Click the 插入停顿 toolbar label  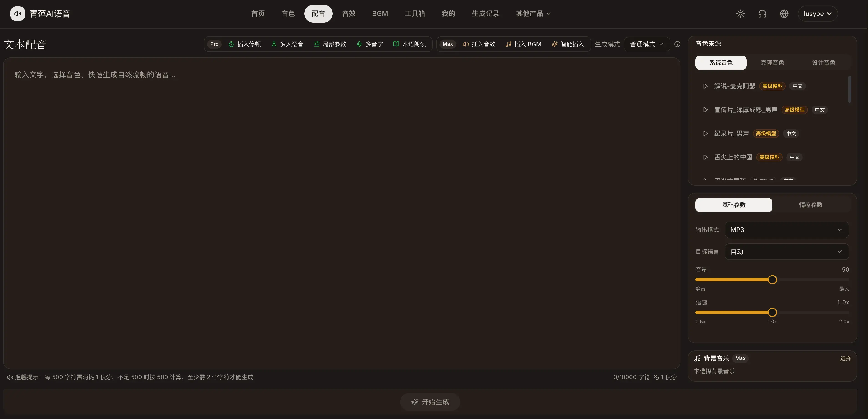click(249, 44)
